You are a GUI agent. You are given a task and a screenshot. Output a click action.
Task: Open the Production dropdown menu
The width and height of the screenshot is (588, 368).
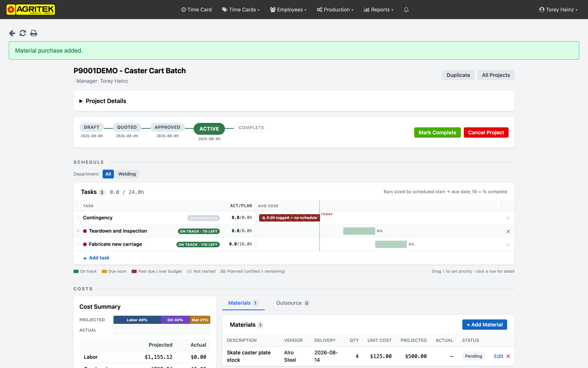tap(335, 10)
